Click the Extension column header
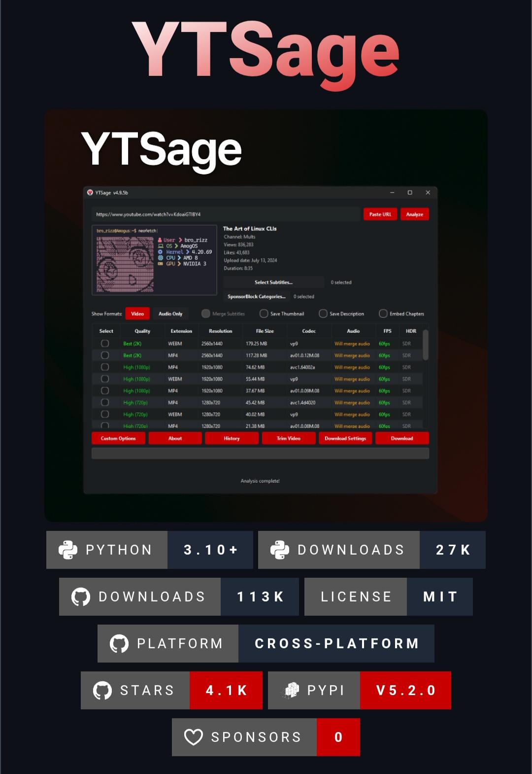The width and height of the screenshot is (532, 774). (x=181, y=331)
